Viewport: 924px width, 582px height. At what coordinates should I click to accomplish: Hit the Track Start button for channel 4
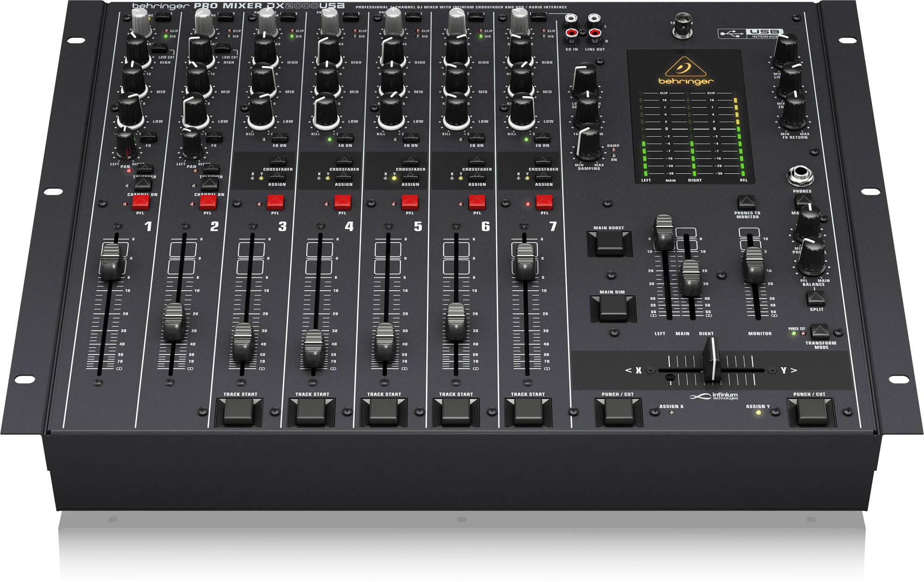click(x=311, y=412)
